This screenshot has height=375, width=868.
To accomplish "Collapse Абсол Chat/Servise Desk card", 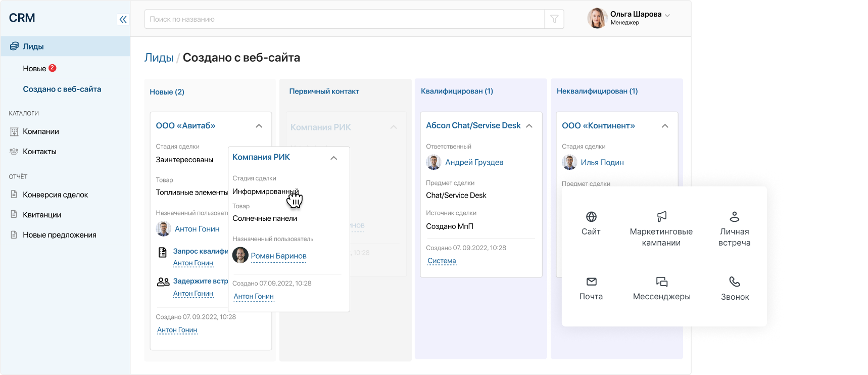I will (x=529, y=126).
